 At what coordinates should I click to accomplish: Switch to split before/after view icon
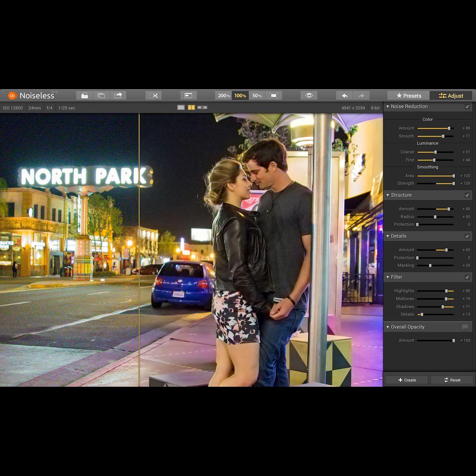click(x=191, y=107)
